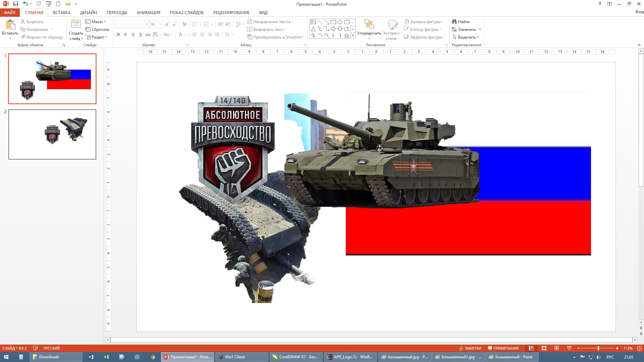Image resolution: width=644 pixels, height=362 pixels.
Task: Switch to the ПОКАЗ СЛАЙДОВ tab
Action: point(187,12)
